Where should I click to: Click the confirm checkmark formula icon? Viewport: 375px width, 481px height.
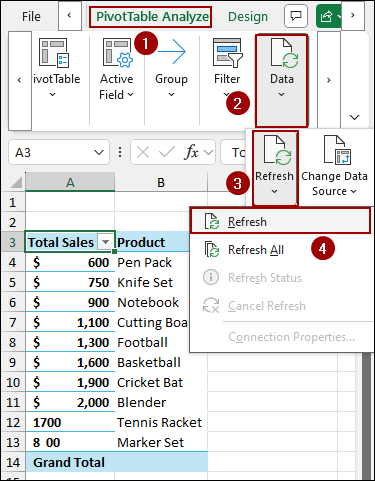(166, 153)
